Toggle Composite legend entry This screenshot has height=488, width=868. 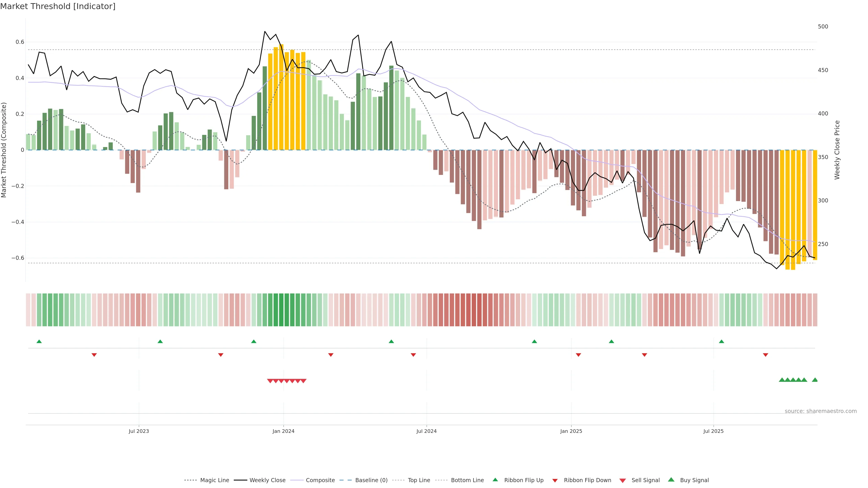320,480
